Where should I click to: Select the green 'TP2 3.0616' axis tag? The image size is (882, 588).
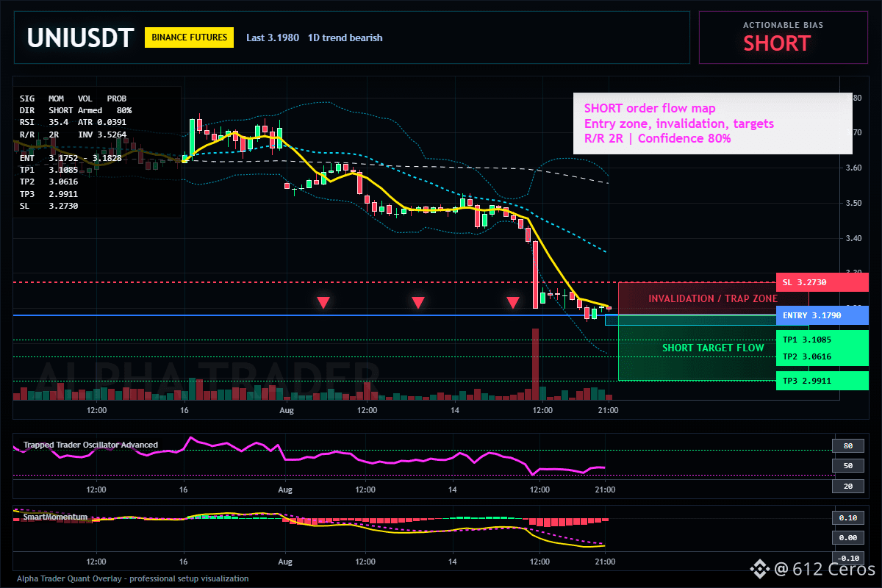[x=822, y=356]
